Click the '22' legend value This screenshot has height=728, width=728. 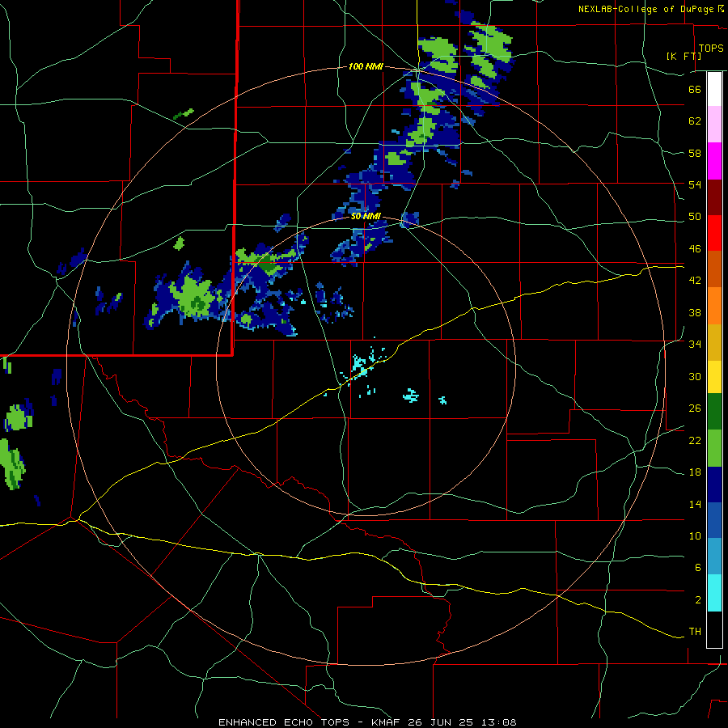pos(695,440)
